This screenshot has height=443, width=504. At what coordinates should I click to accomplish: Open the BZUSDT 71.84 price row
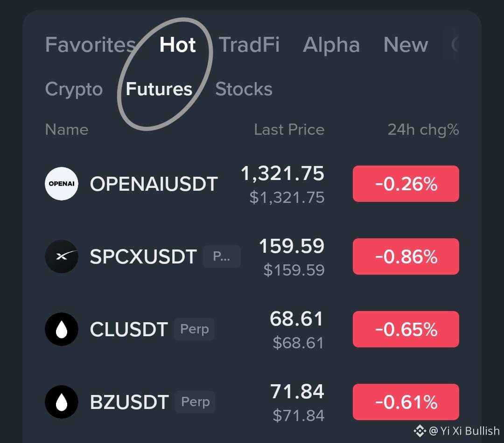(252, 402)
